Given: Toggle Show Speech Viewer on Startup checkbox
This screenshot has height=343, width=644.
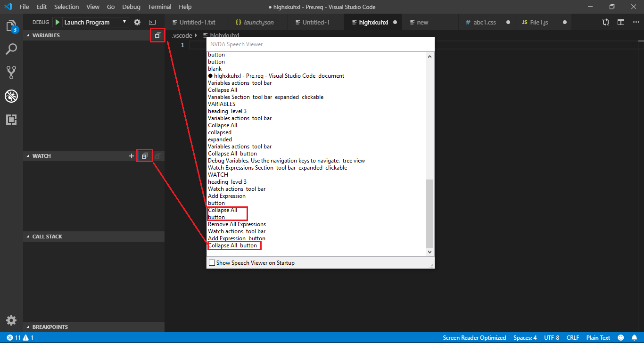Looking at the screenshot, I should click(212, 262).
